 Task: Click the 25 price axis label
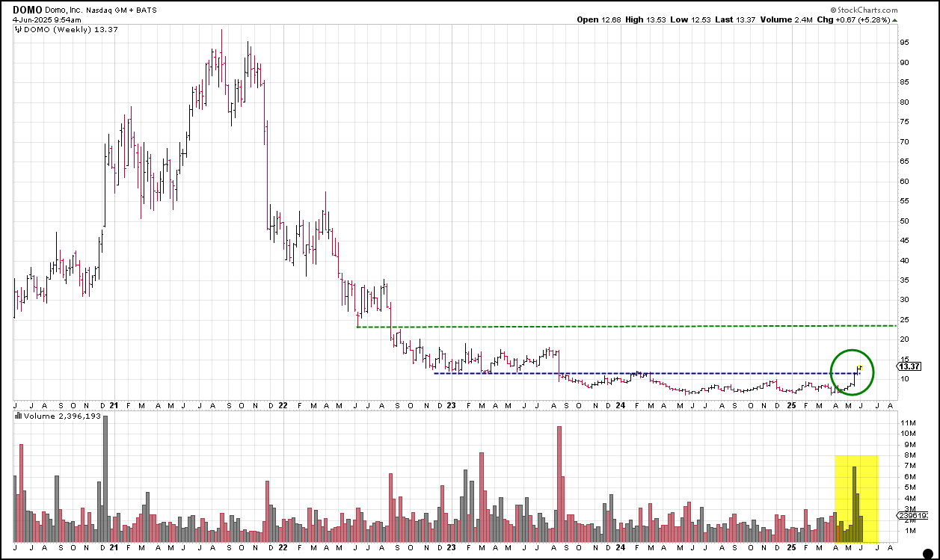tap(904, 320)
